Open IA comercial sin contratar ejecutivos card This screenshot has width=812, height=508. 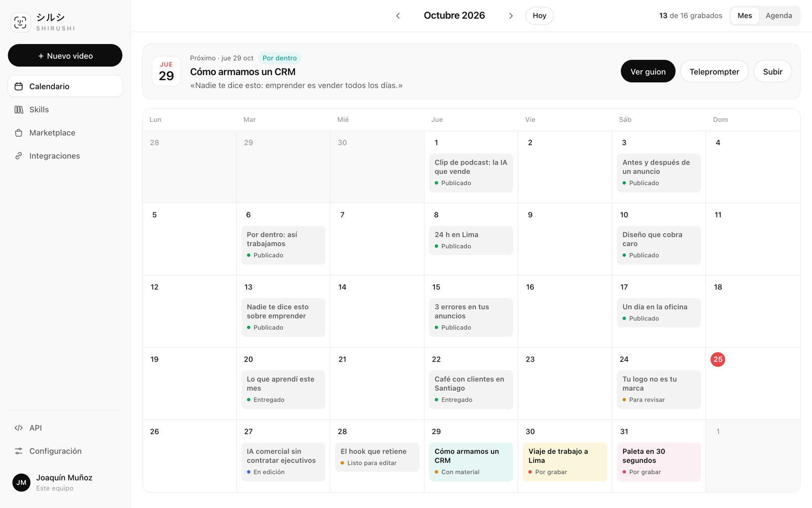pos(283,462)
